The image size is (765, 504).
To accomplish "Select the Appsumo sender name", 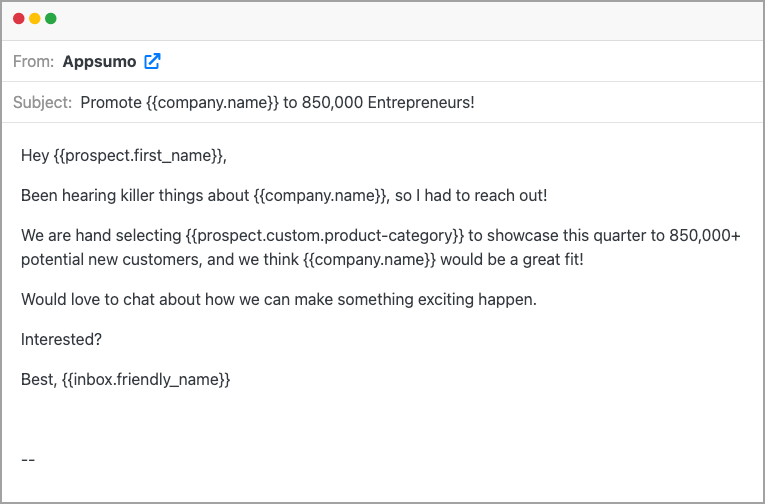I will 99,61.
